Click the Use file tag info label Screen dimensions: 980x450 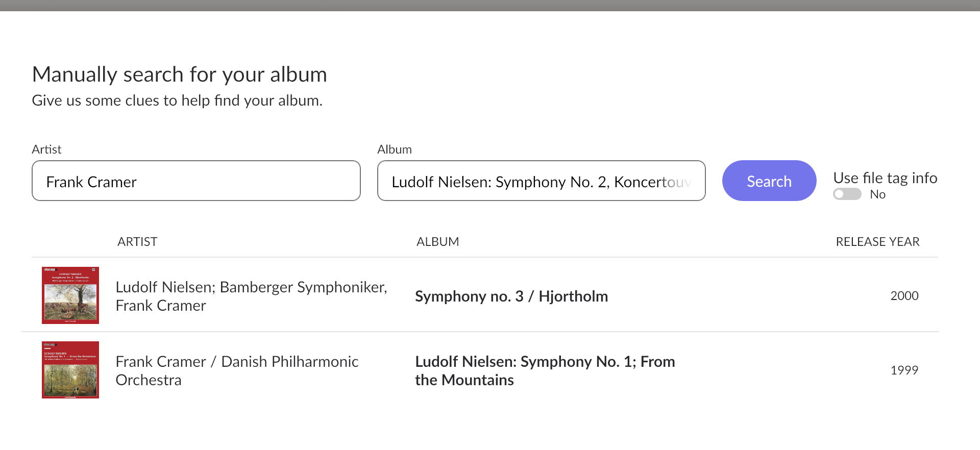(886, 178)
